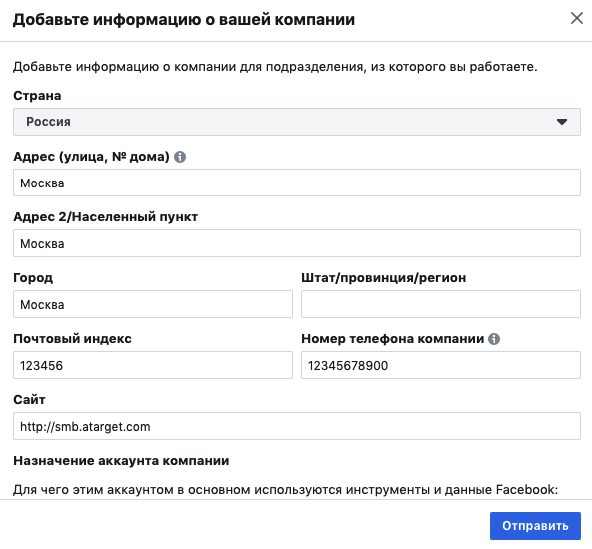Submit the form with Отправить button
Image resolution: width=592 pixels, height=549 pixels.
tap(535, 526)
